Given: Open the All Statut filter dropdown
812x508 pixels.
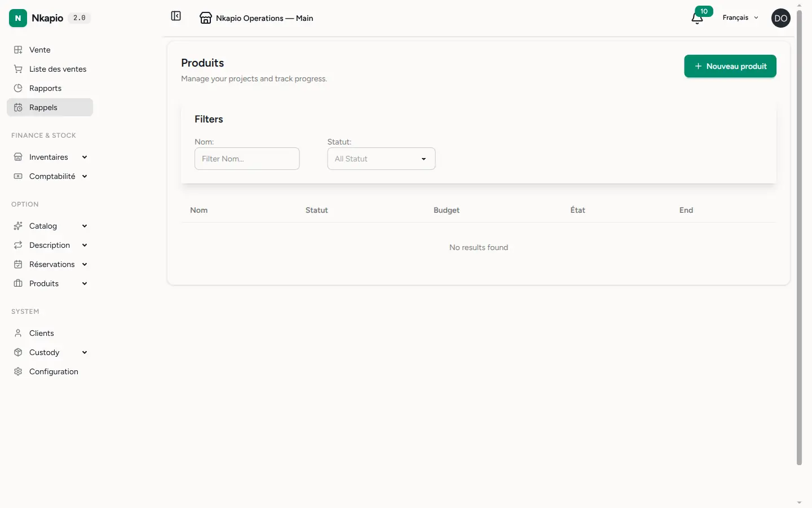Looking at the screenshot, I should tap(381, 159).
